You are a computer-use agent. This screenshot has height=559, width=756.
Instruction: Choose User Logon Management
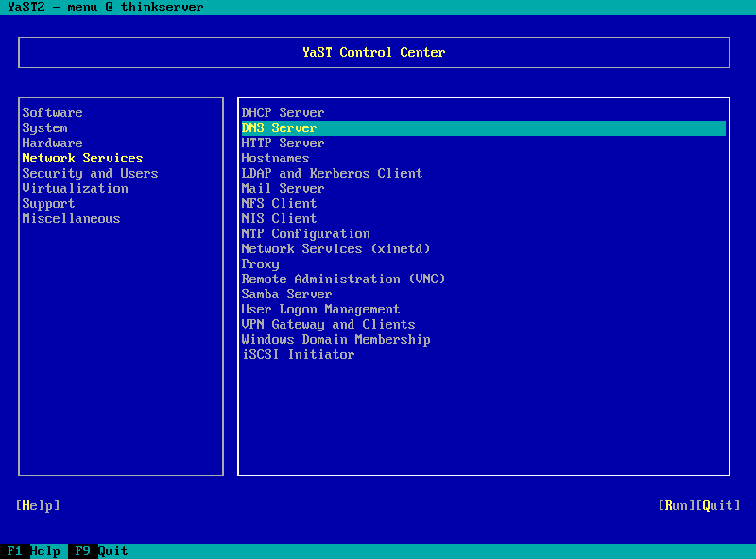point(320,309)
